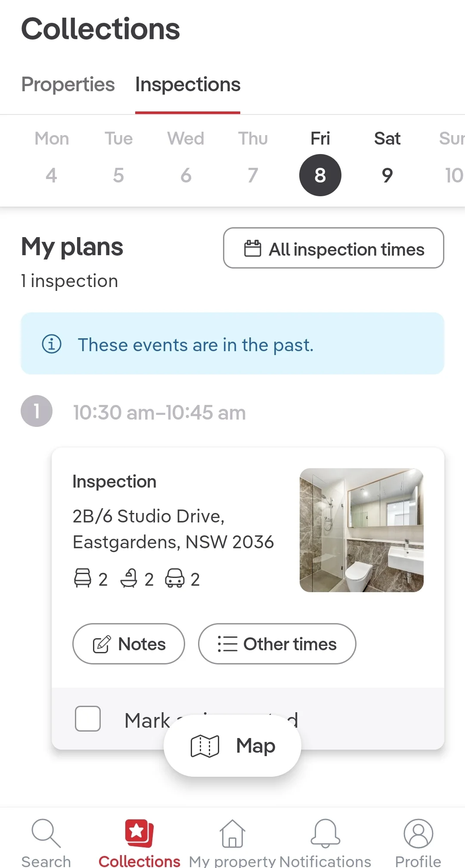The height and width of the screenshot is (868, 465).
Task: Select Saturday 9 in the calendar
Action: [387, 175]
